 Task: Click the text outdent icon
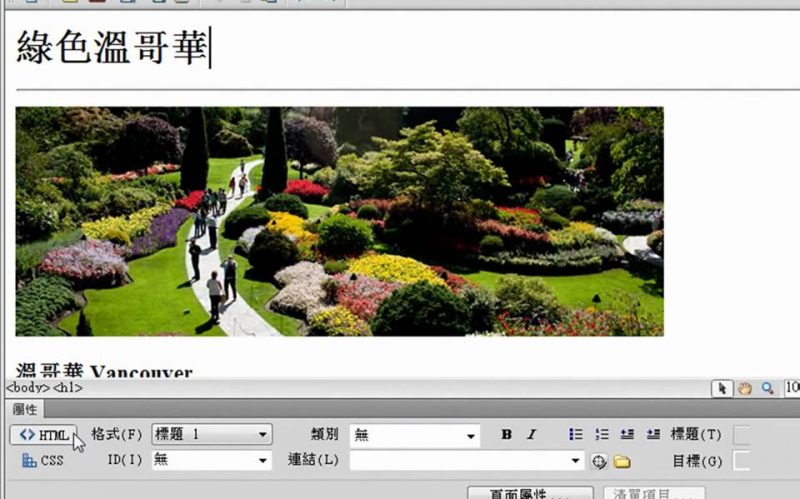click(x=627, y=435)
